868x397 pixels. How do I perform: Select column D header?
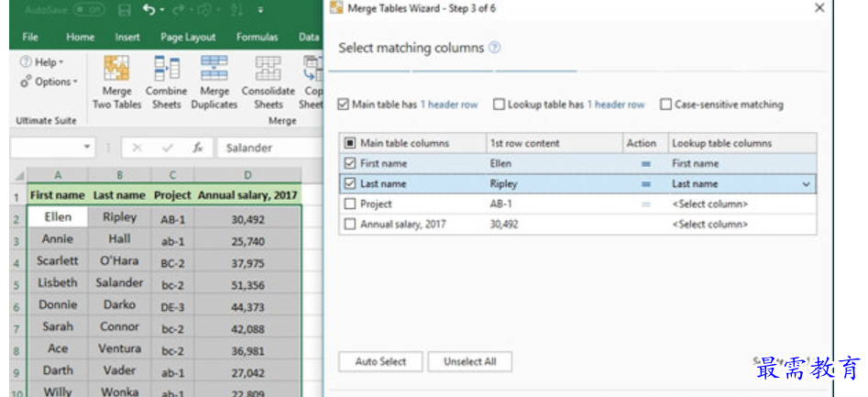[x=248, y=175]
